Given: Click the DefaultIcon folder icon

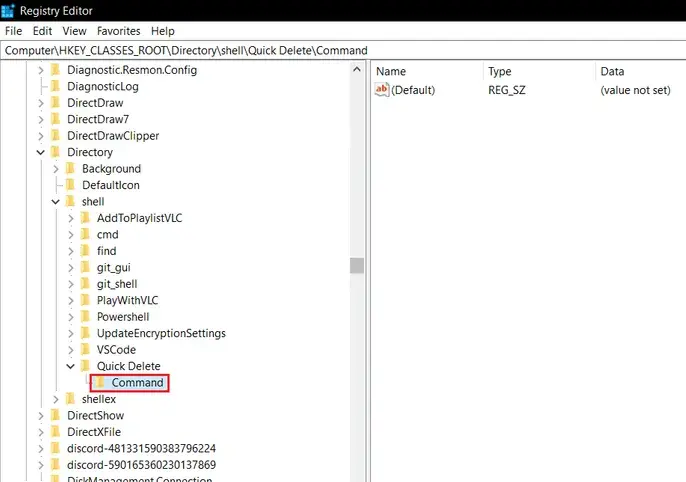Looking at the screenshot, I should click(x=70, y=185).
